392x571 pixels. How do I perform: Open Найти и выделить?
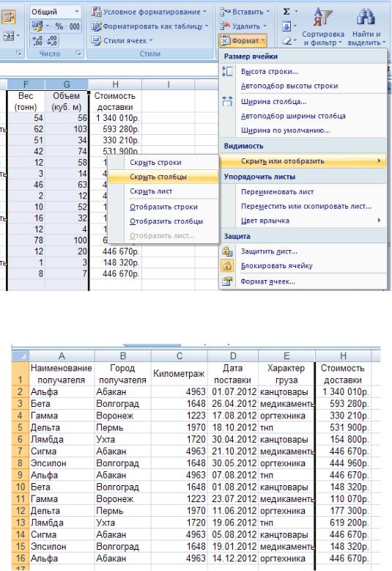[x=366, y=27]
